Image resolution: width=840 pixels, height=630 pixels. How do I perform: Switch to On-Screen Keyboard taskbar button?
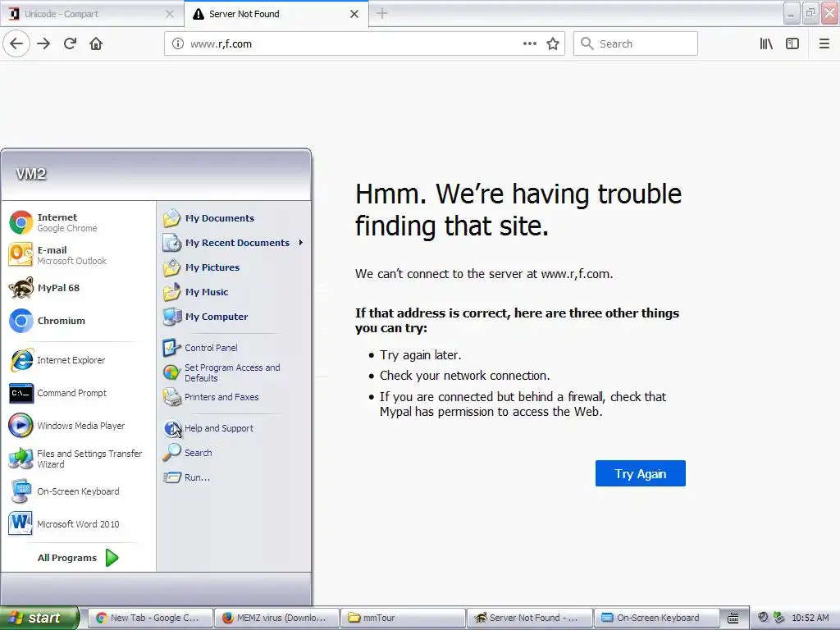point(656,618)
